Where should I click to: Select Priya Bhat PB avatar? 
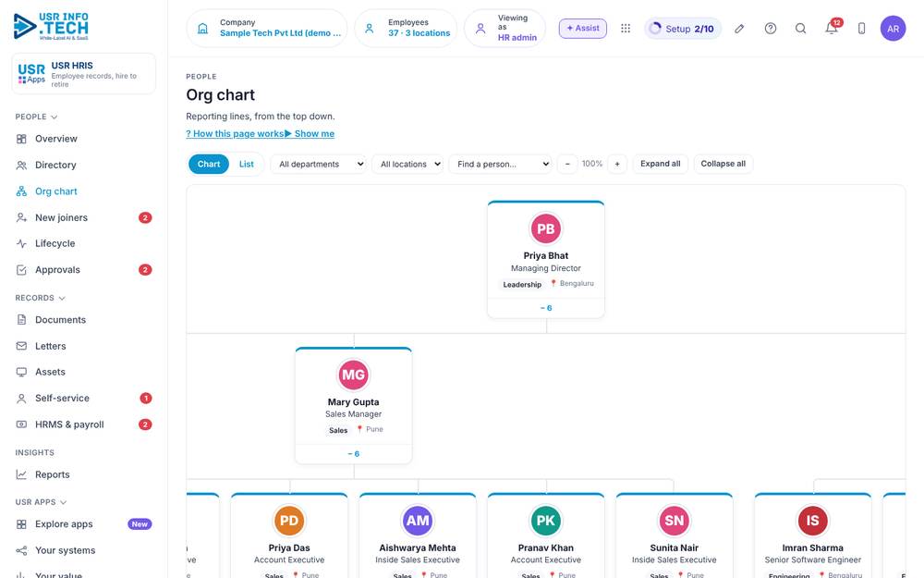click(x=546, y=228)
